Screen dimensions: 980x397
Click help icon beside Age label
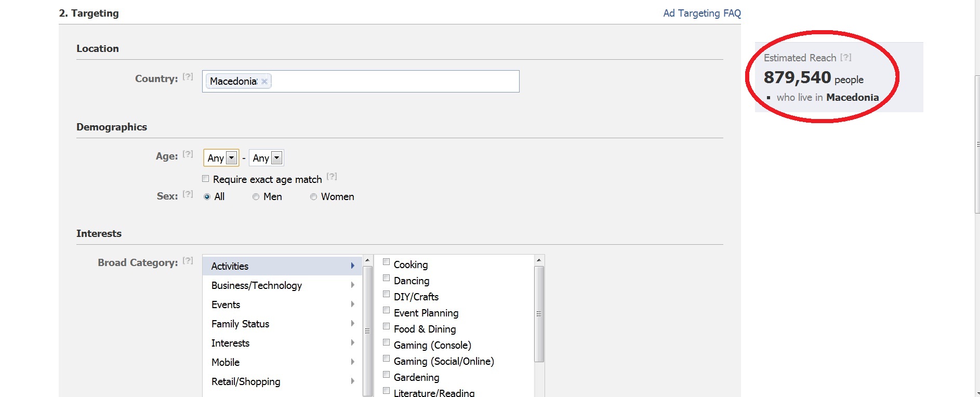pos(188,154)
